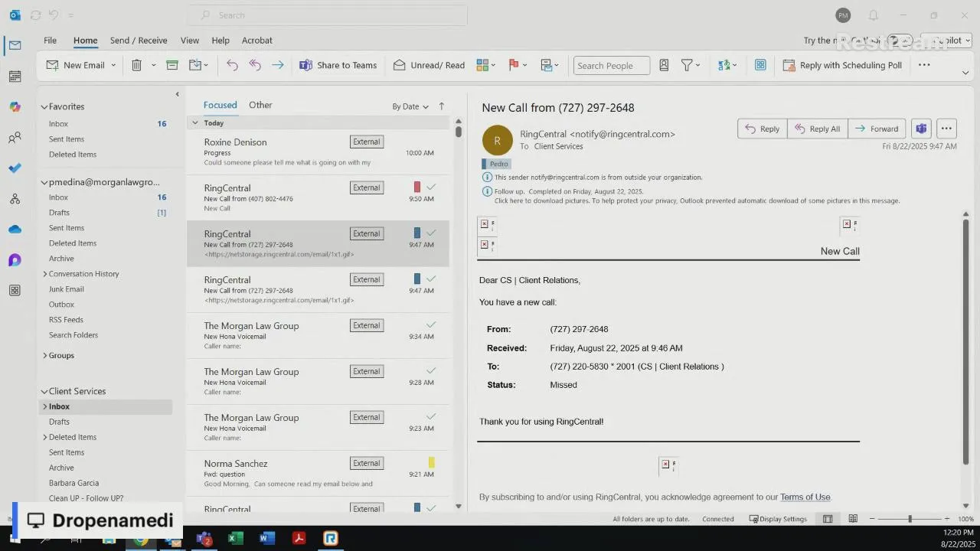Switch to the Other inbox tab
Image resolution: width=980 pixels, height=551 pixels.
click(260, 105)
